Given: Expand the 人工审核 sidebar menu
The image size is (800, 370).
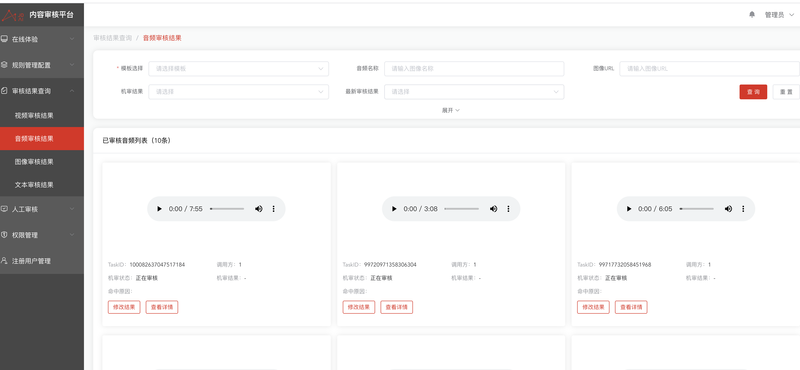Looking at the screenshot, I should coord(42,209).
